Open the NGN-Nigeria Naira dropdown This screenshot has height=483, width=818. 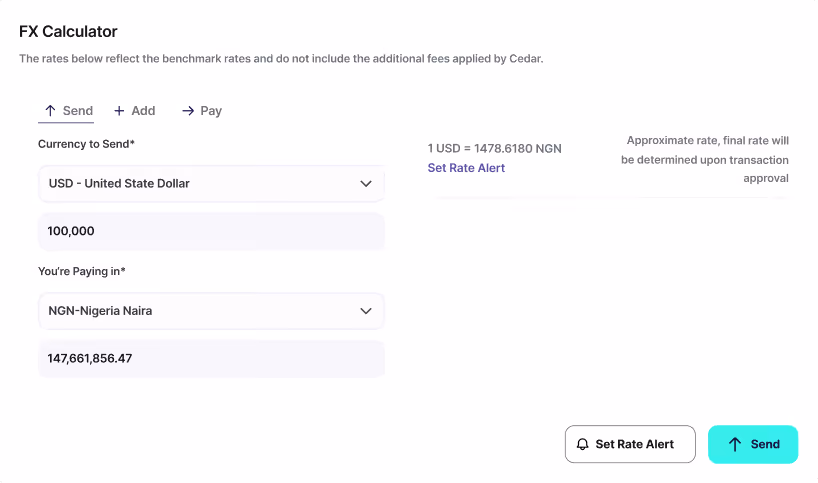coord(211,311)
